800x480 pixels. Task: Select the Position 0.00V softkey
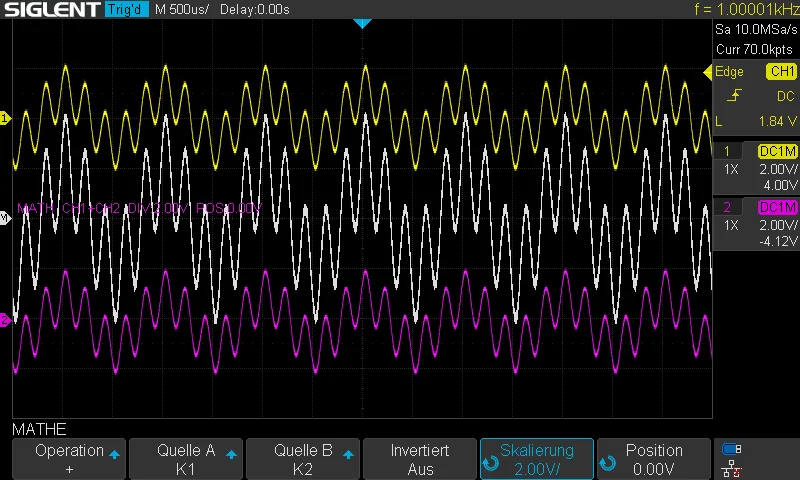pos(654,459)
